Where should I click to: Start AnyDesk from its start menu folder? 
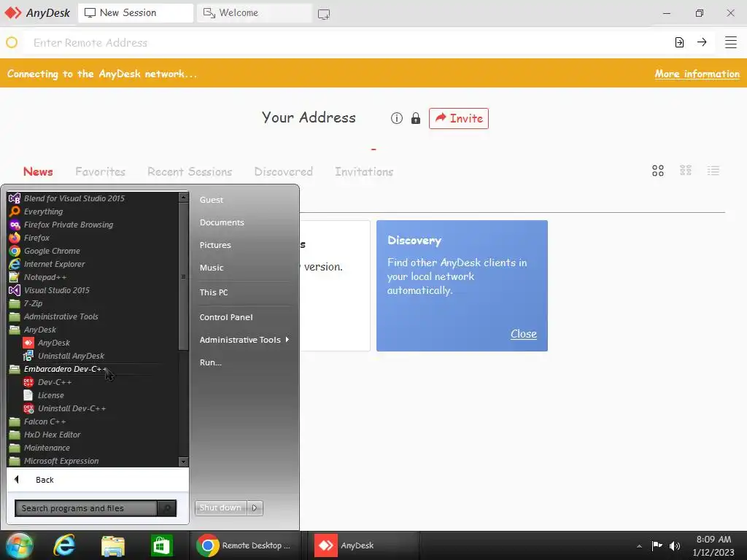click(x=53, y=343)
